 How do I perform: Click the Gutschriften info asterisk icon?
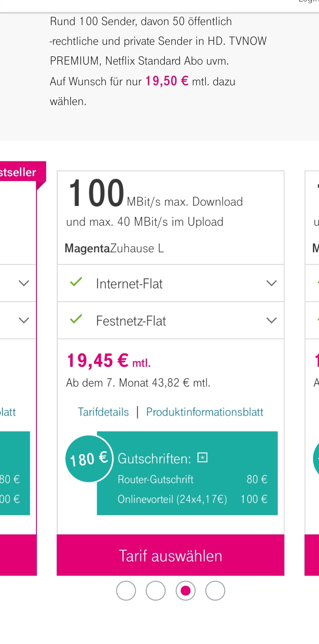[x=202, y=457]
